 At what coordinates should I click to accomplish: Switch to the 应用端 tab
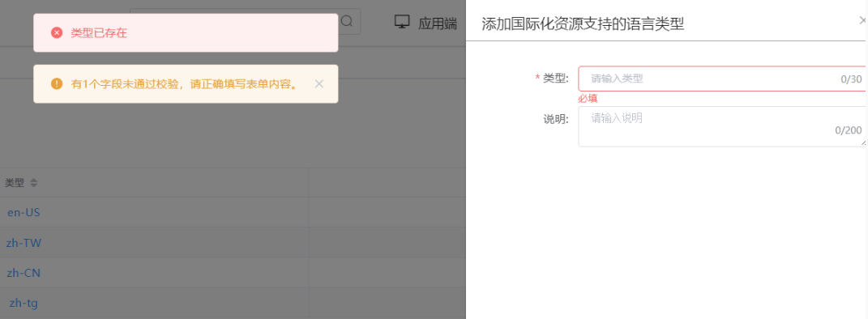tap(425, 23)
